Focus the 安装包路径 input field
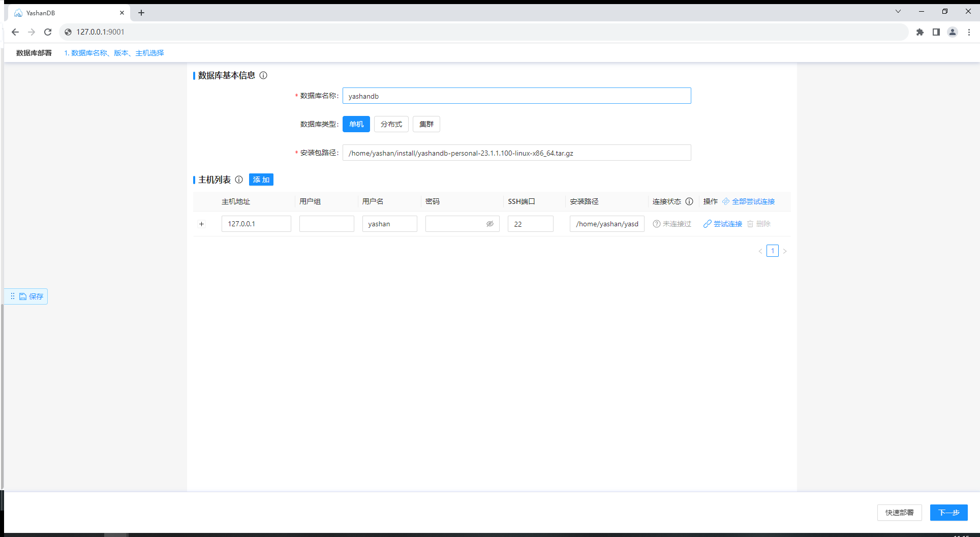 click(517, 153)
